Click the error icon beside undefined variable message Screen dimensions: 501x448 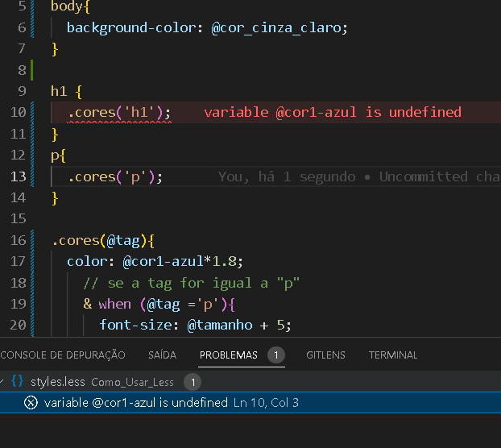pyautogui.click(x=31, y=403)
